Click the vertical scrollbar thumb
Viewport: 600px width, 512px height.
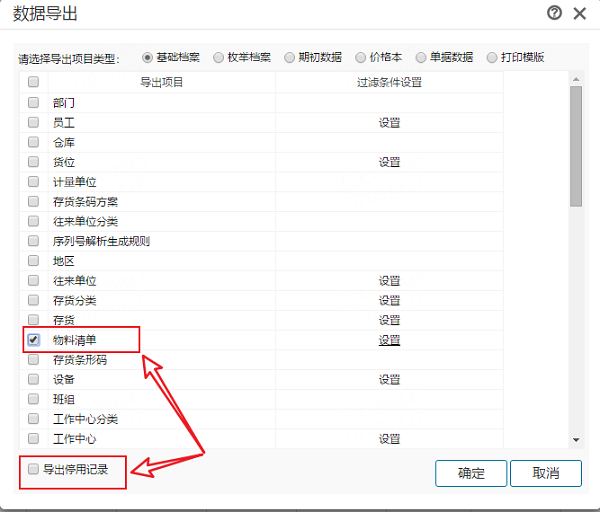[576, 146]
